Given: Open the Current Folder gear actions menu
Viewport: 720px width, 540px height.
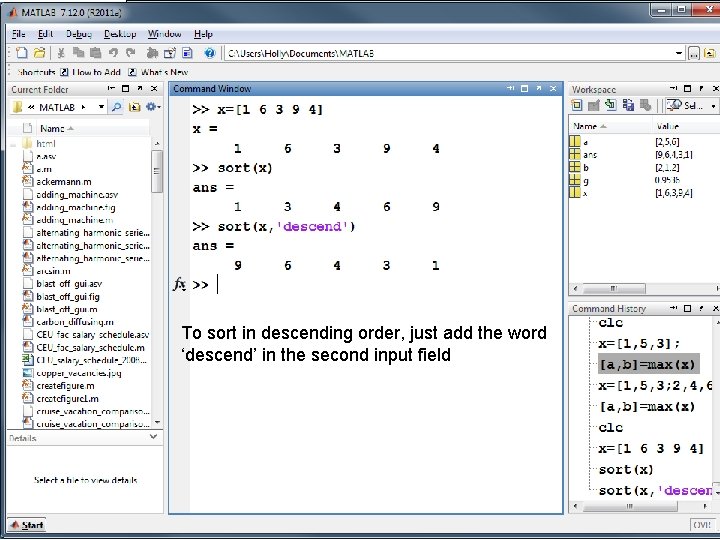Looking at the screenshot, I should [x=153, y=107].
